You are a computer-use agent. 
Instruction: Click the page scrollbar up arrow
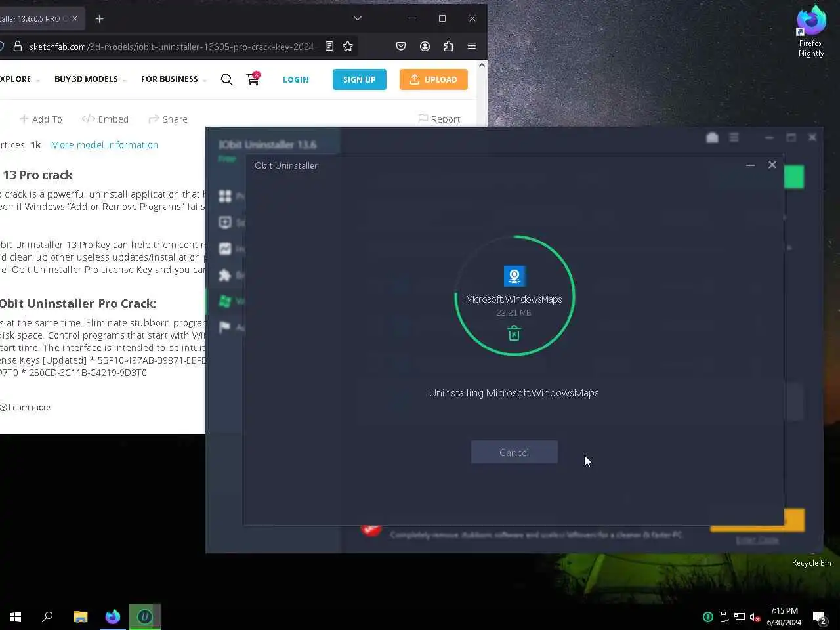click(x=482, y=65)
